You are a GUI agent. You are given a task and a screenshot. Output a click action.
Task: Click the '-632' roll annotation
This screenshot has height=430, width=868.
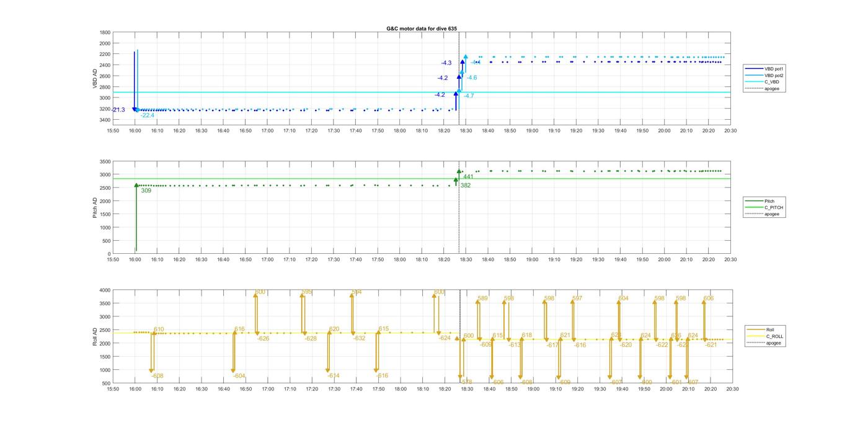(x=360, y=338)
